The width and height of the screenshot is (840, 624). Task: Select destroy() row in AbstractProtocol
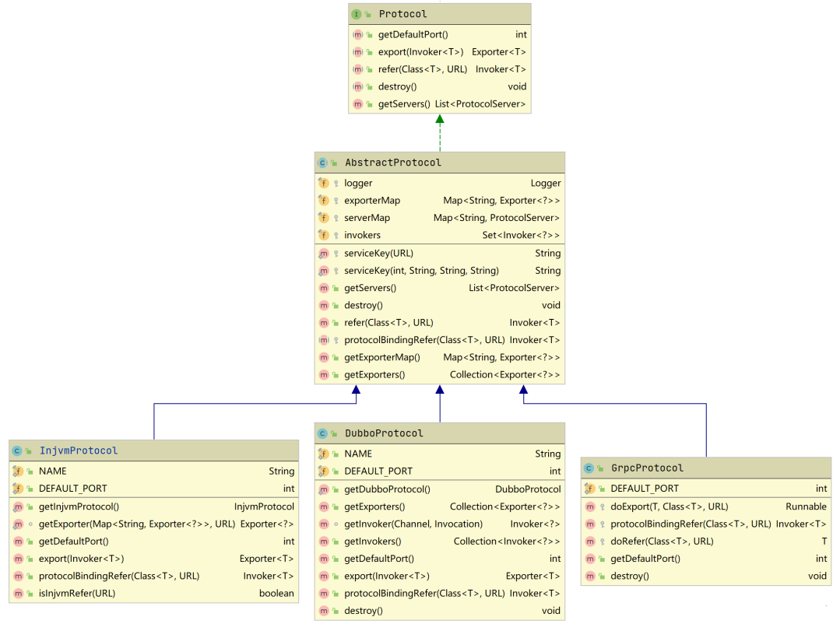tap(440, 306)
